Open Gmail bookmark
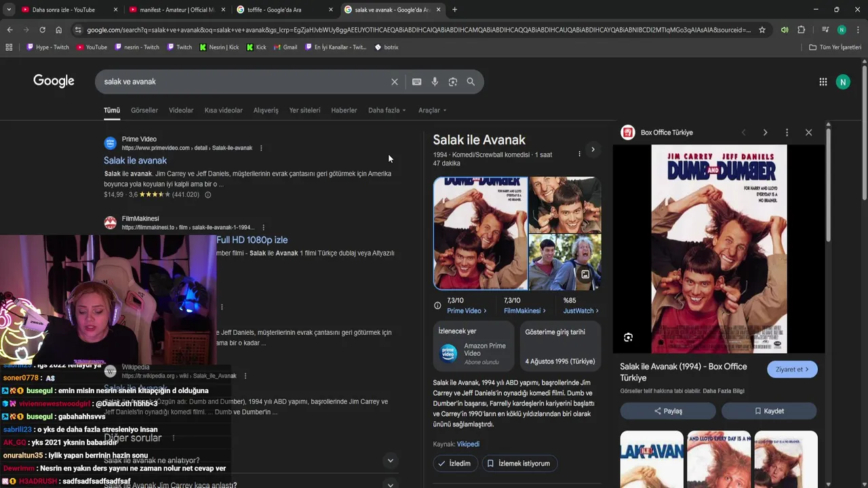This screenshot has height=488, width=868. [285, 47]
